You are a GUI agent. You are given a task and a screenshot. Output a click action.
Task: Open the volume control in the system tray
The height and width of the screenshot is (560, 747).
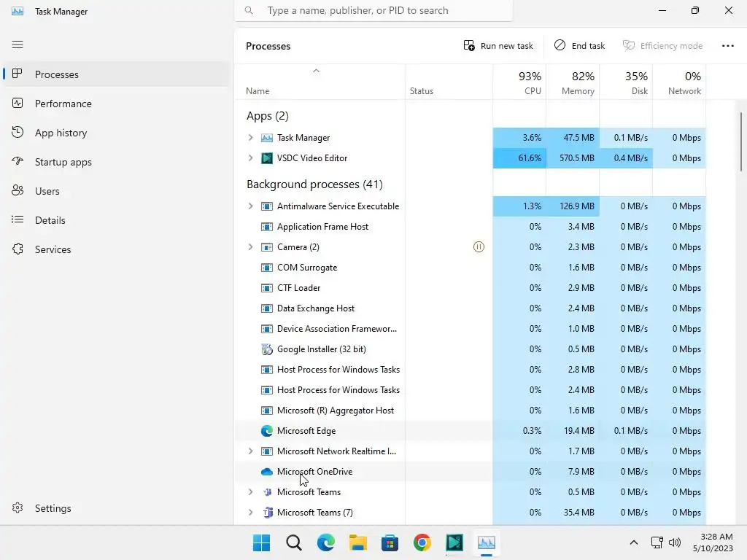pos(675,542)
